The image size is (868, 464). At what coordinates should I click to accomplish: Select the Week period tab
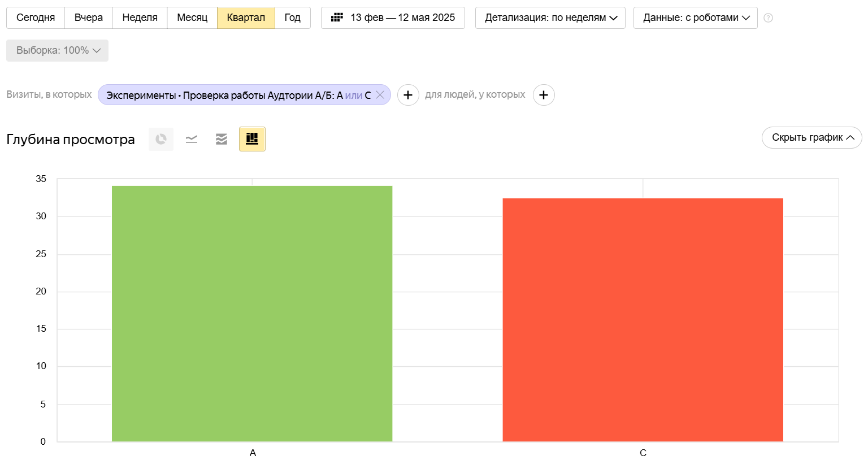coord(140,18)
